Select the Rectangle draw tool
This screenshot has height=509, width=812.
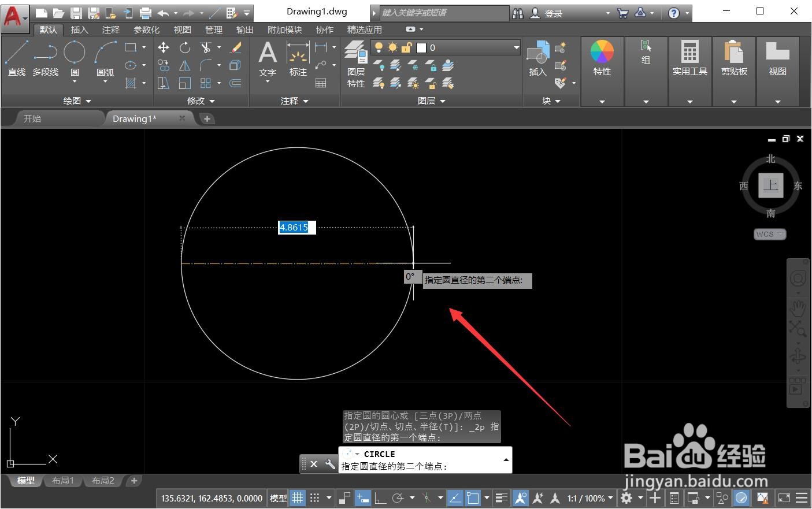(131, 47)
